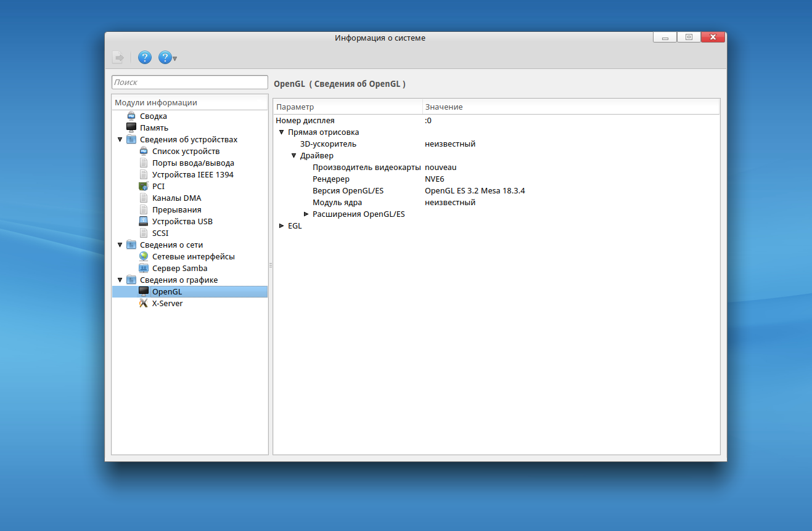This screenshot has width=812, height=531.
Task: Collapse Сведения о графике tree branch
Action: pos(120,280)
